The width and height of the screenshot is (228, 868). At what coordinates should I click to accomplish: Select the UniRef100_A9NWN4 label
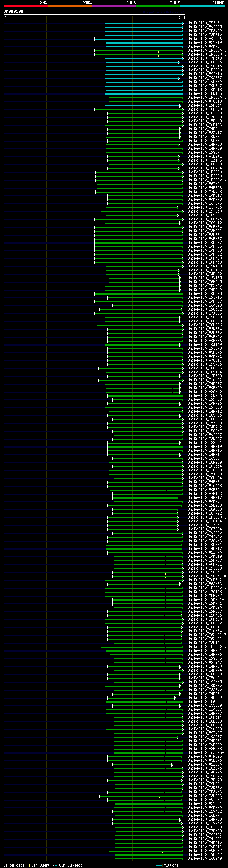pyautogui.click(x=204, y=137)
